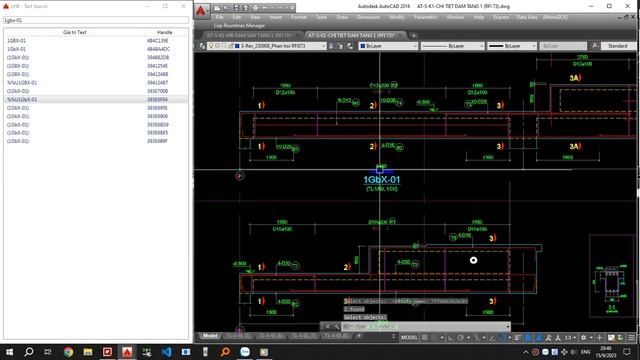640x360 pixels.
Task: Open Google Chrome from taskbar
Action: click(x=68, y=352)
